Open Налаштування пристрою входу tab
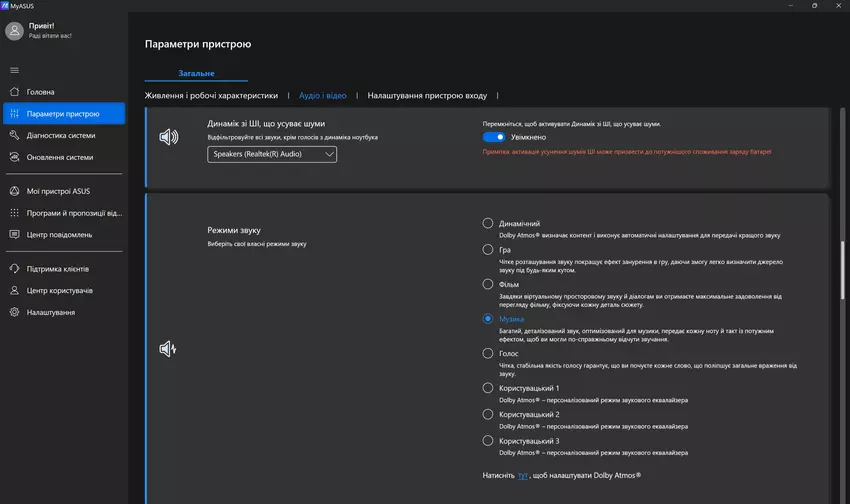Viewport: 850px width, 504px height. click(427, 96)
